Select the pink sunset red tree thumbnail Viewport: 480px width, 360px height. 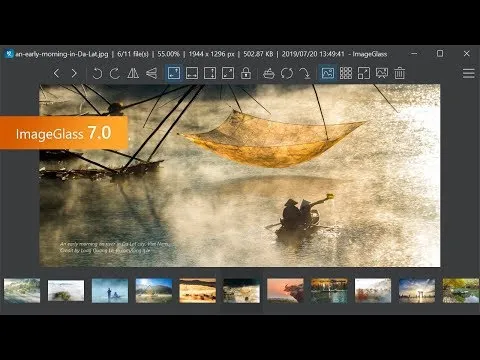click(285, 291)
